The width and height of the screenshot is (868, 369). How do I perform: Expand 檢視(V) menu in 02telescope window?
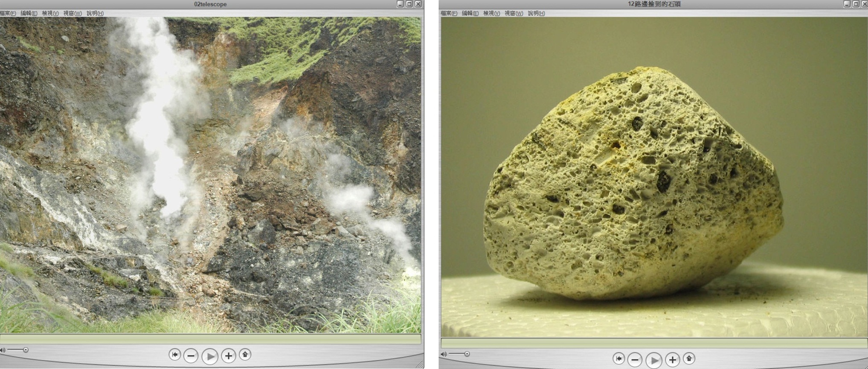pyautogui.click(x=50, y=13)
